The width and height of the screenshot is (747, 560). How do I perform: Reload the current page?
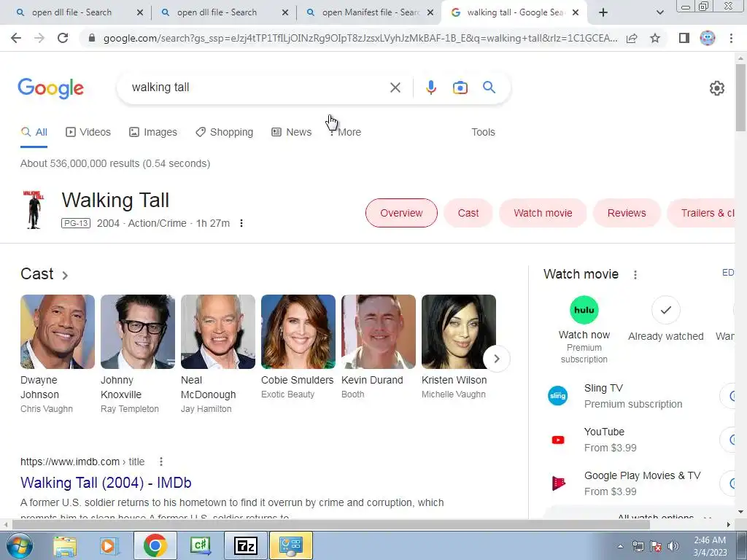(63, 38)
